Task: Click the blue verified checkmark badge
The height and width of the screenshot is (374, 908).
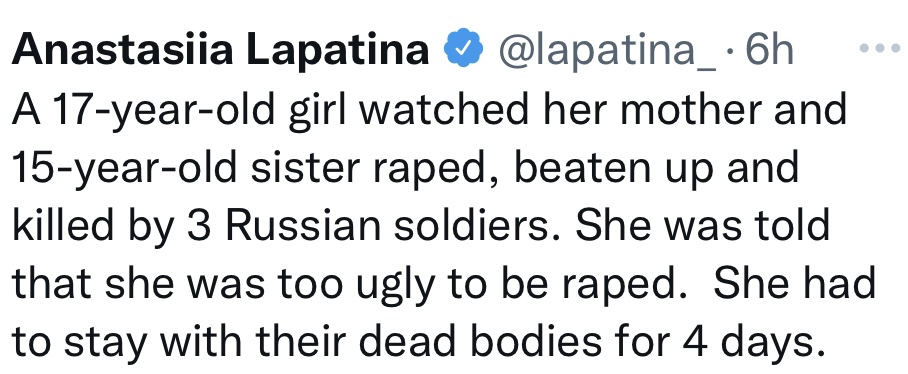Action: pos(463,49)
